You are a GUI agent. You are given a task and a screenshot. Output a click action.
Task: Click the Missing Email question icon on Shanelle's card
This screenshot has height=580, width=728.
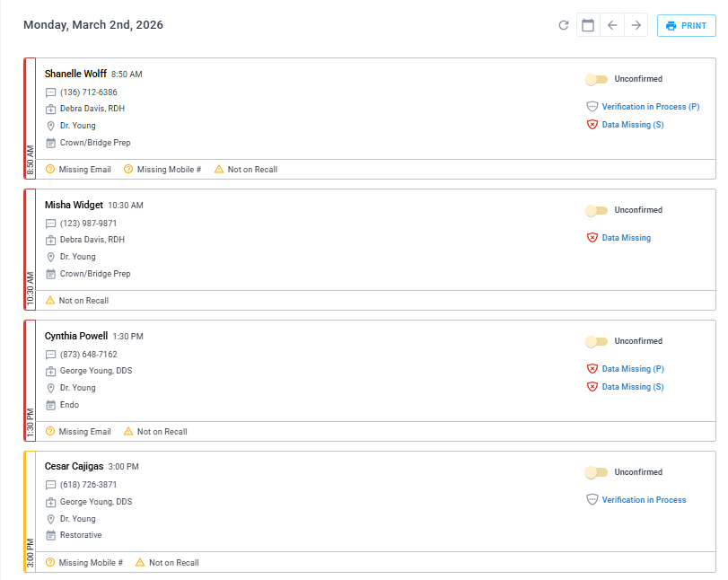click(x=48, y=169)
